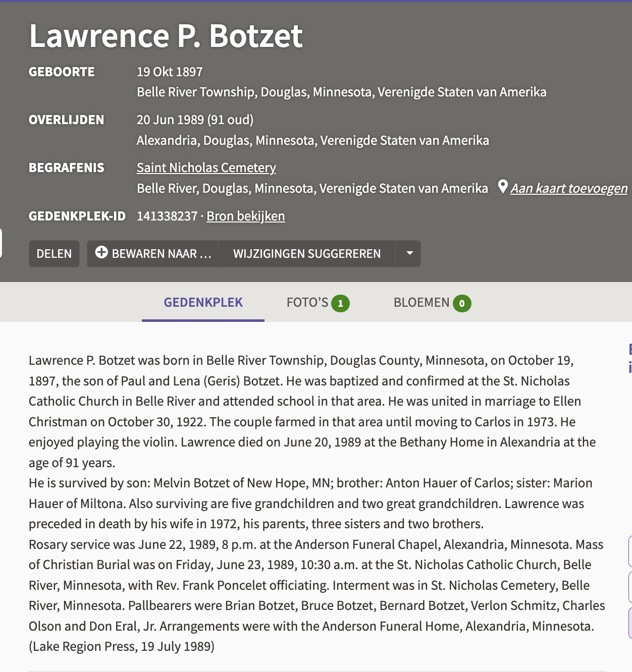Viewport: 632px width, 672px height.
Task: Click the BEWAREN NAAR button label
Action: coord(162,254)
